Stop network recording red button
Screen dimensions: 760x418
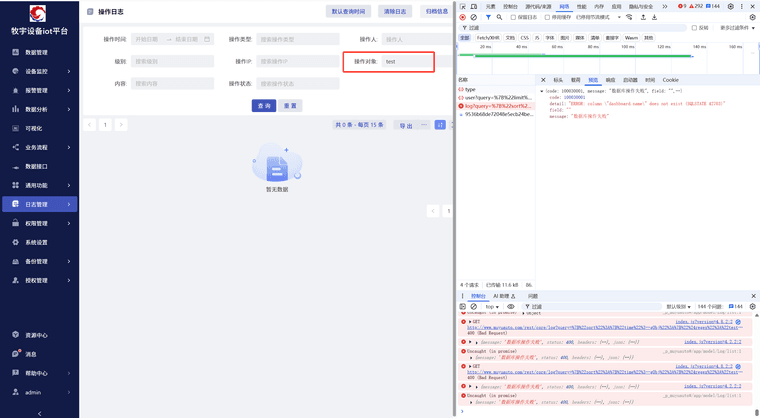coord(462,17)
